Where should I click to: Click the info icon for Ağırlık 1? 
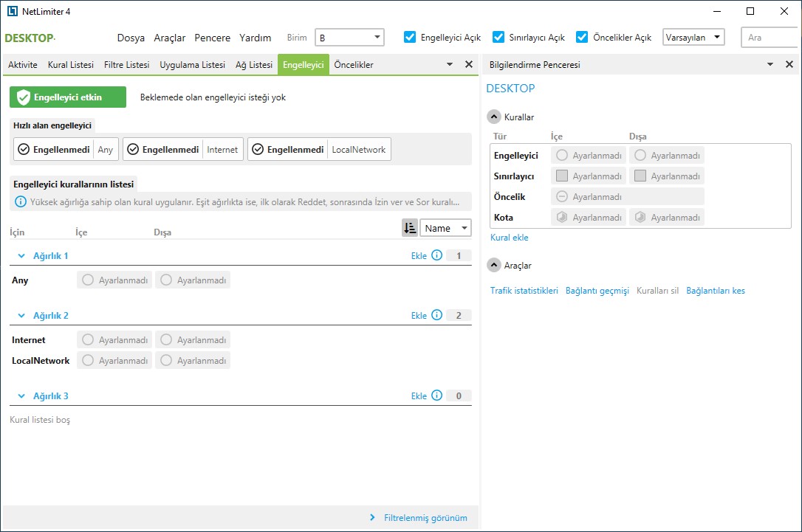click(x=436, y=255)
